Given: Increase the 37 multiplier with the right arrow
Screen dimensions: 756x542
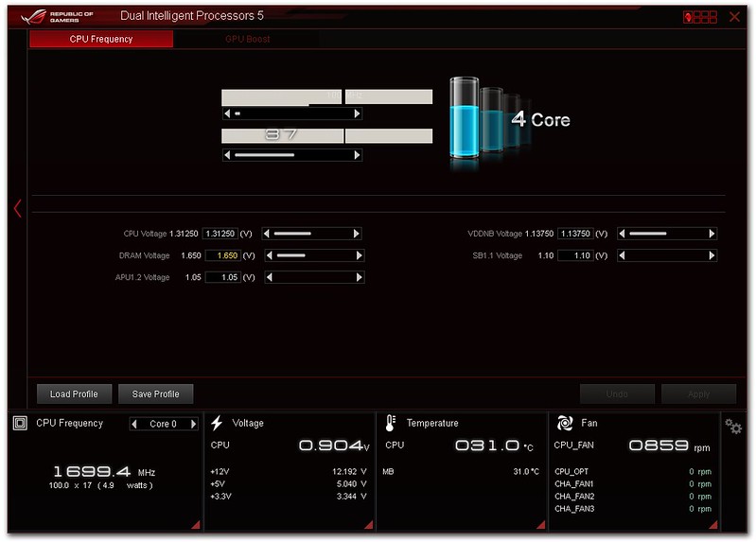Looking at the screenshot, I should pyautogui.click(x=357, y=155).
